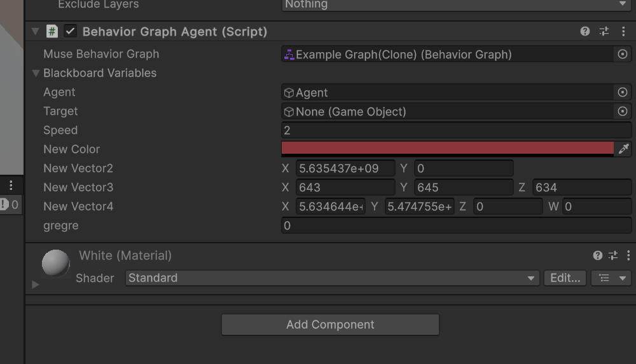Image resolution: width=636 pixels, height=364 pixels.
Task: Open White Material help reference
Action: (x=597, y=255)
